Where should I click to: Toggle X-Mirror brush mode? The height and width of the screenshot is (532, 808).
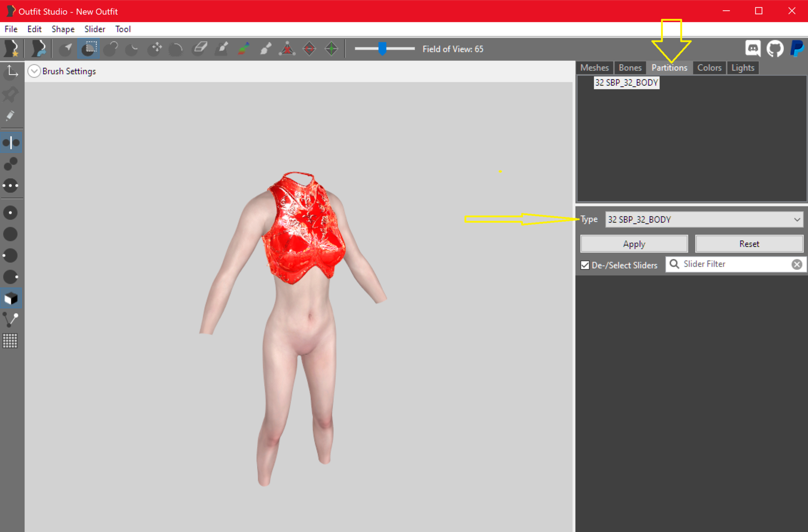(11, 143)
